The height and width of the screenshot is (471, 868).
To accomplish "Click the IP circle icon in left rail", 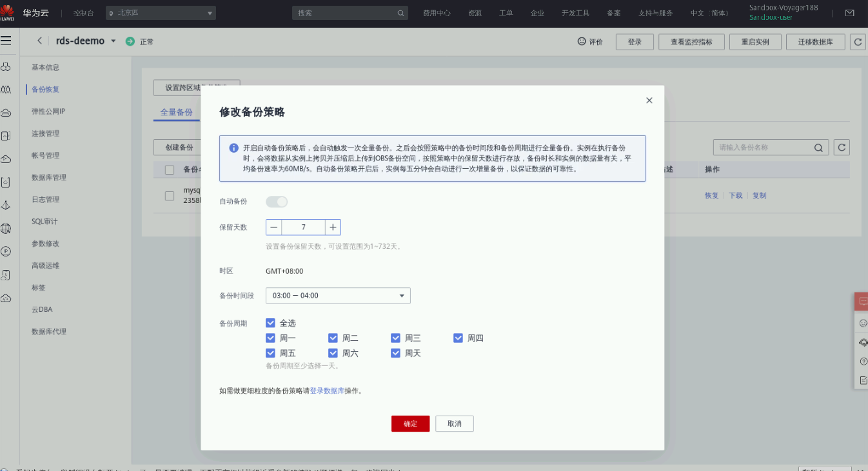I will click(x=6, y=251).
